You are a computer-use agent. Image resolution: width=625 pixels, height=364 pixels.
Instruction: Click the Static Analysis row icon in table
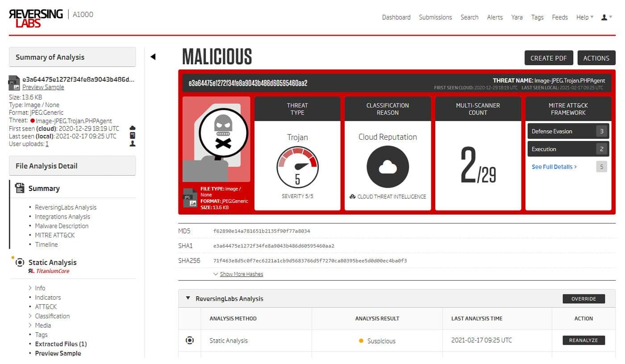pyautogui.click(x=190, y=340)
